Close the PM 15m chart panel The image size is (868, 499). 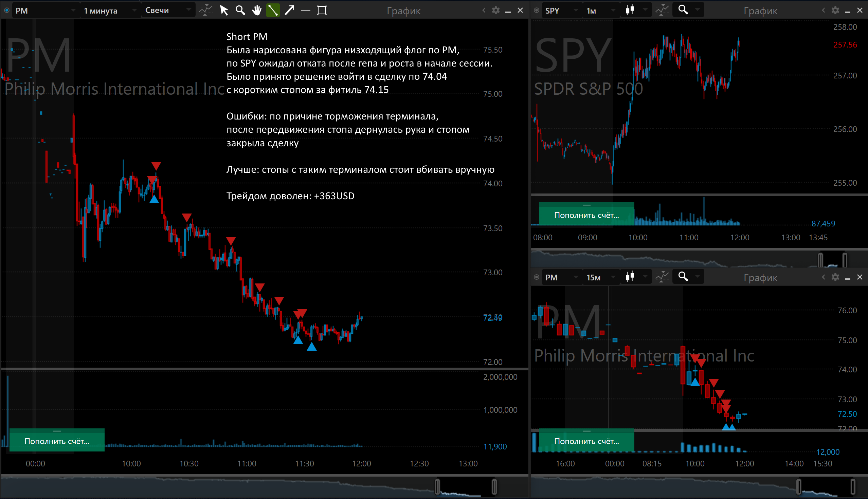[860, 277]
